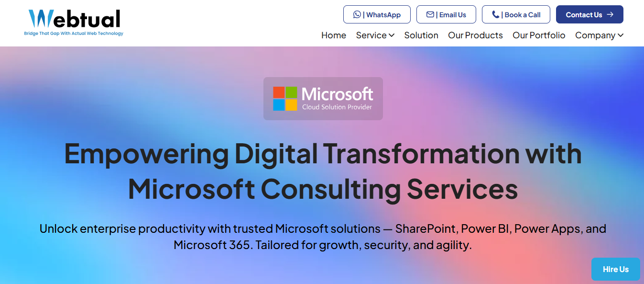This screenshot has width=644, height=284.
Task: Expand the Service dropdown chevron
Action: tap(392, 35)
